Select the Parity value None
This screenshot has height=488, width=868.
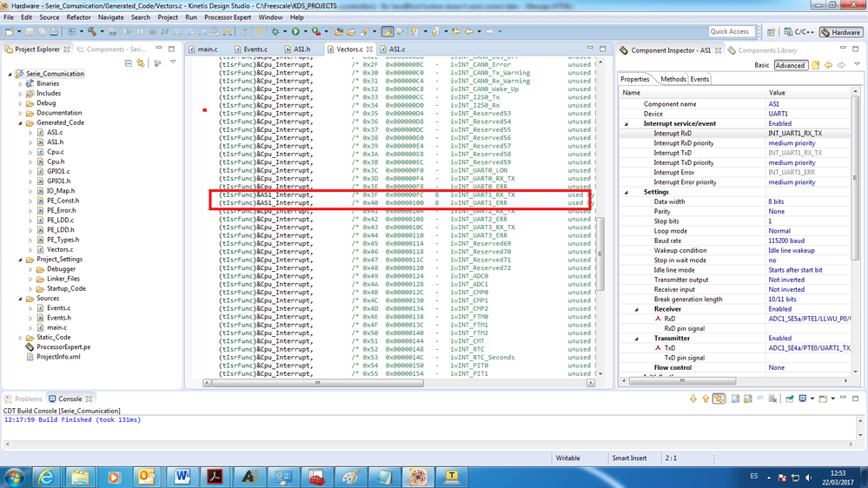click(776, 212)
